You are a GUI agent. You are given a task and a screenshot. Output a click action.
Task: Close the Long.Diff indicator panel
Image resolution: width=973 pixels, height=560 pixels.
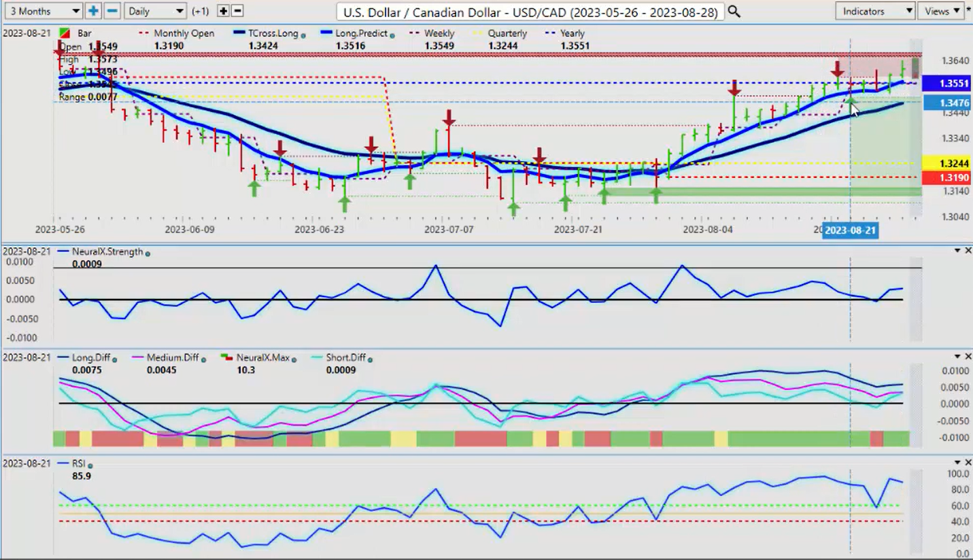968,357
